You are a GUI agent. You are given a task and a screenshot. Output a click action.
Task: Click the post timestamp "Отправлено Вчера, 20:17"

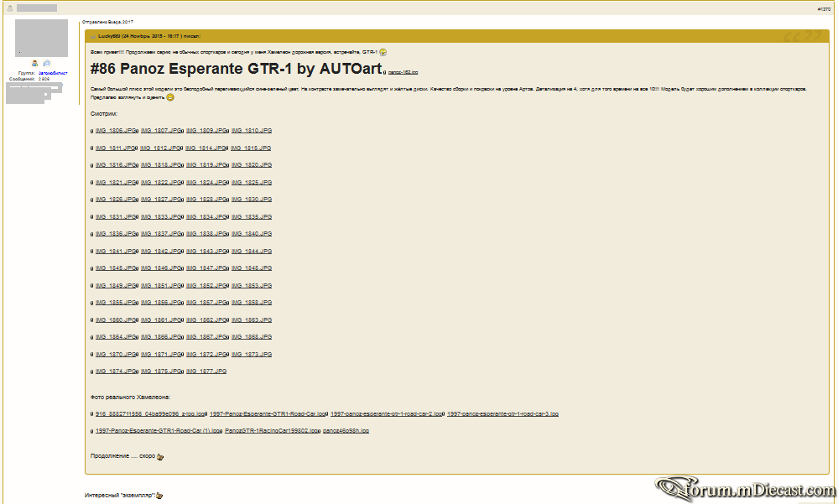point(108,22)
